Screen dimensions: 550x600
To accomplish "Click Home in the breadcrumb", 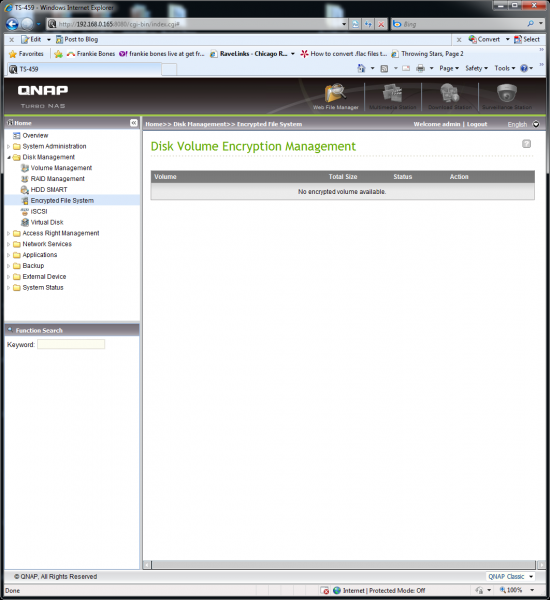I will (x=154, y=124).
